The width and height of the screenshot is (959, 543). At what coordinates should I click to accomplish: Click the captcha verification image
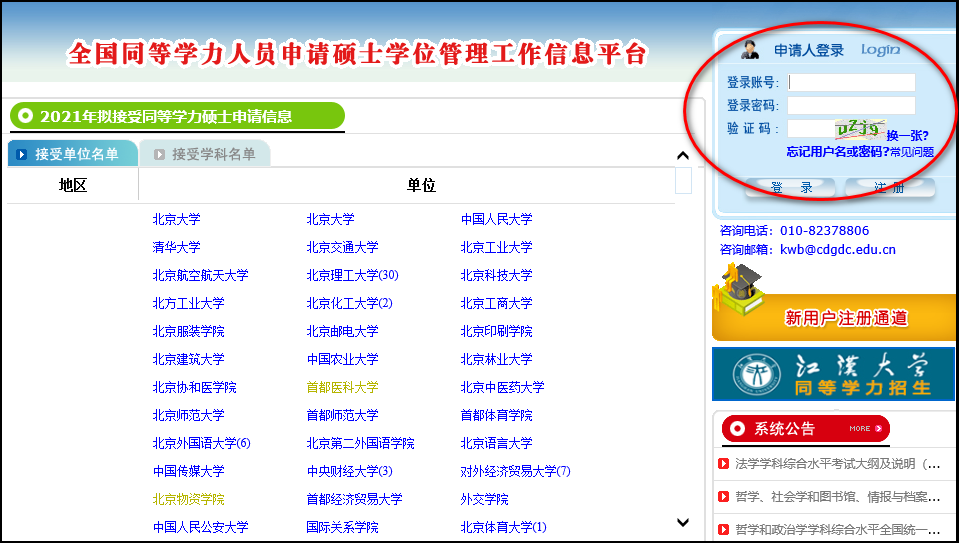point(860,129)
